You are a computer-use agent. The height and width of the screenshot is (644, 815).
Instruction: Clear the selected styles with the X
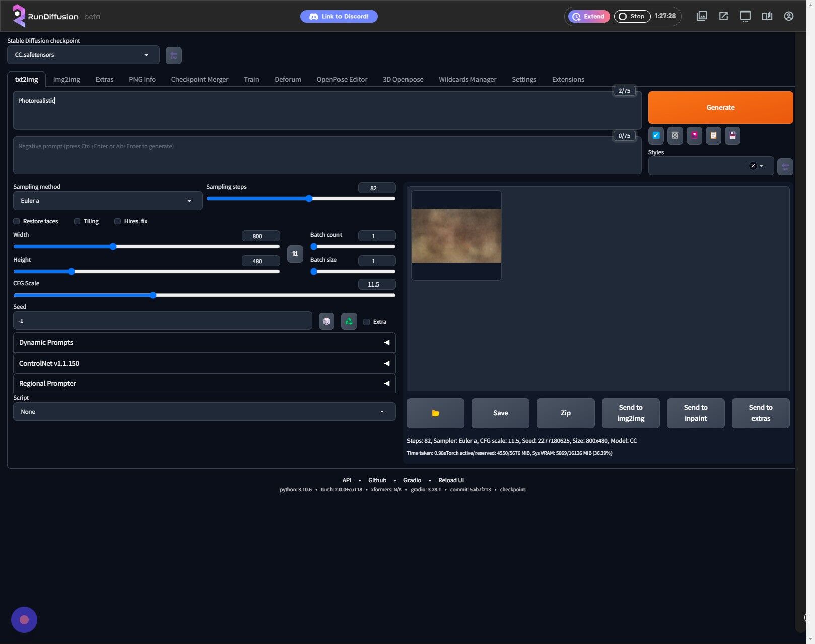tap(753, 166)
